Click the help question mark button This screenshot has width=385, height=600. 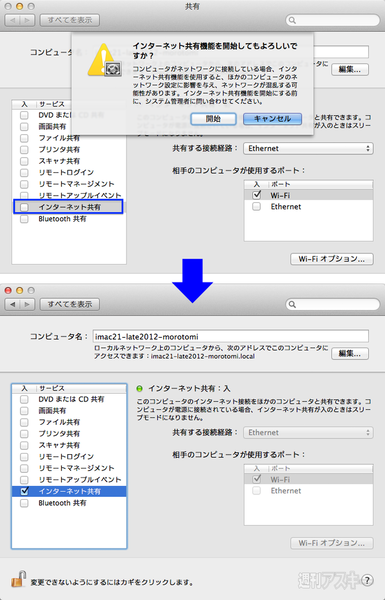[367, 580]
